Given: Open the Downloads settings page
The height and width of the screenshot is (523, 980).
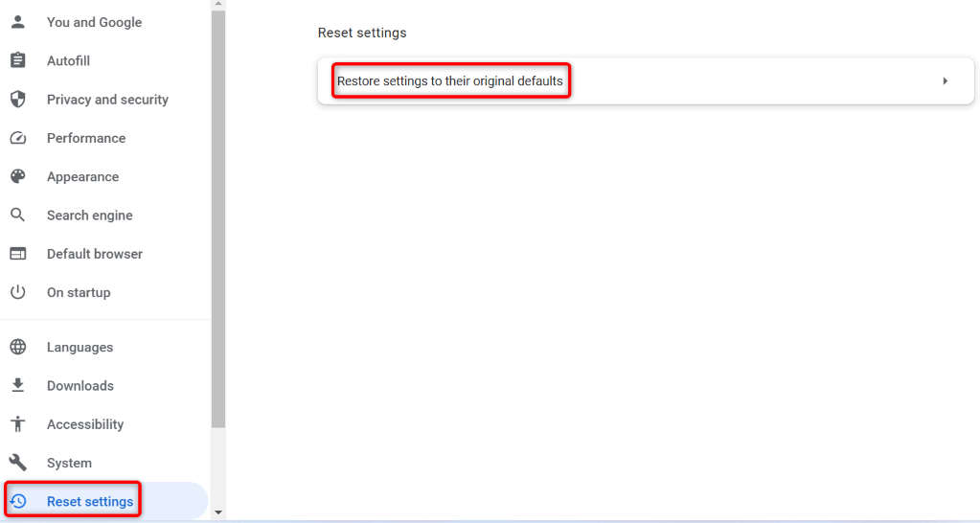Looking at the screenshot, I should (80, 386).
